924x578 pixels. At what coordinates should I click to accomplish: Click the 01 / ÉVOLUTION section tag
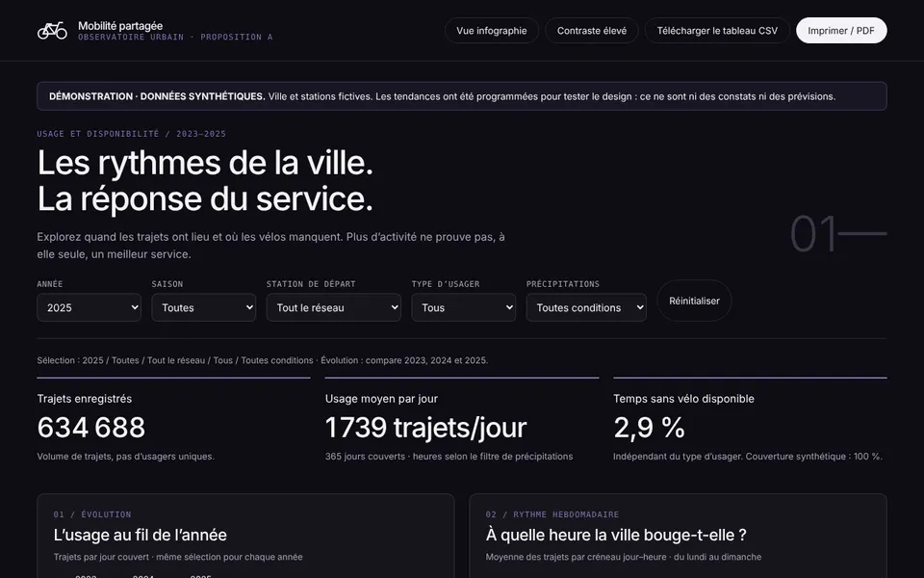pos(92,514)
